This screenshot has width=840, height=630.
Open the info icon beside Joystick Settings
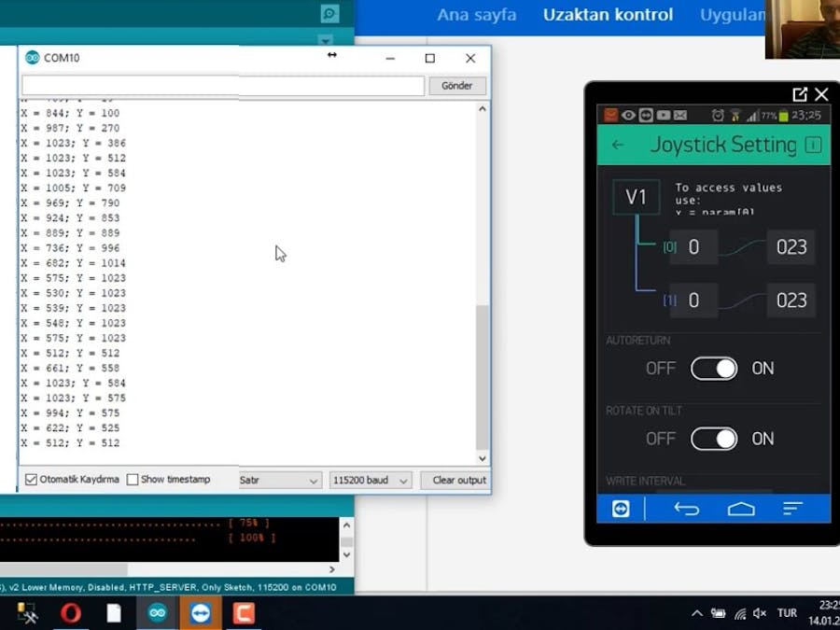813,145
